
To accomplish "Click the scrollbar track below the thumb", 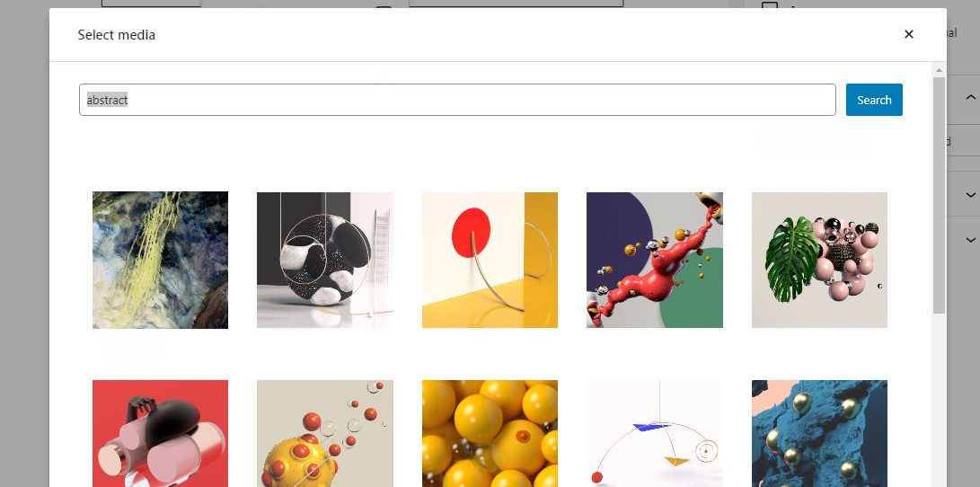I will click(939, 400).
